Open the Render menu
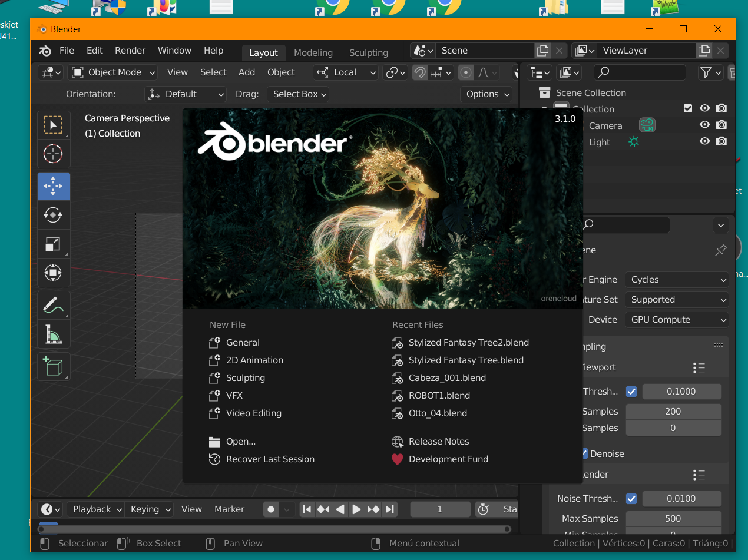 coord(130,51)
